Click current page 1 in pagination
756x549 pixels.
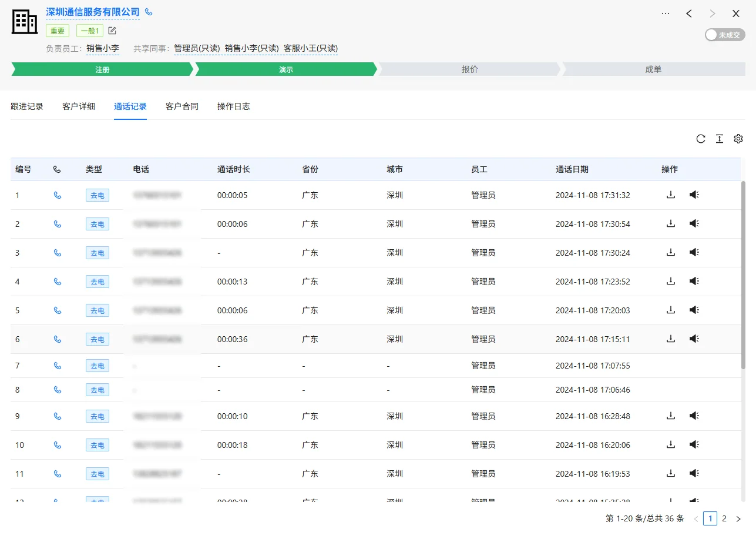pyautogui.click(x=710, y=518)
